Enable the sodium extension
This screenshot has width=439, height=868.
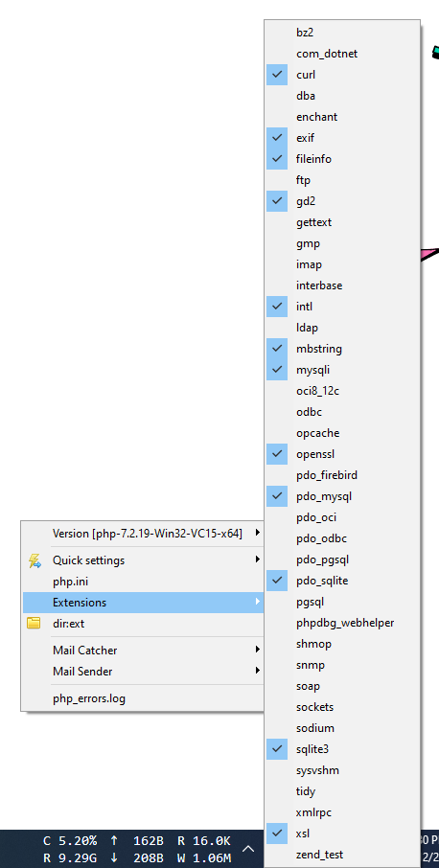coord(342,728)
